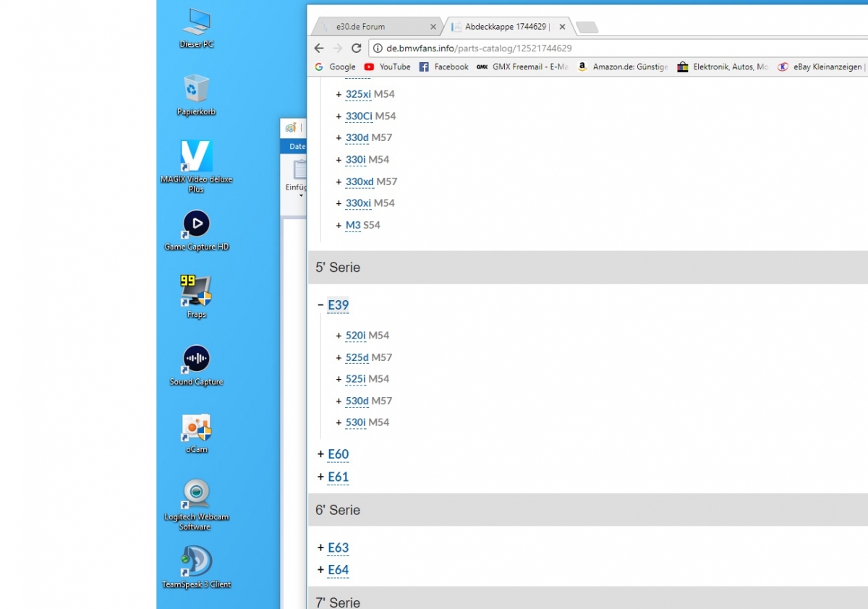Close the Abdeckkappe 1744629 tab
The width and height of the screenshot is (868, 609).
point(562,27)
